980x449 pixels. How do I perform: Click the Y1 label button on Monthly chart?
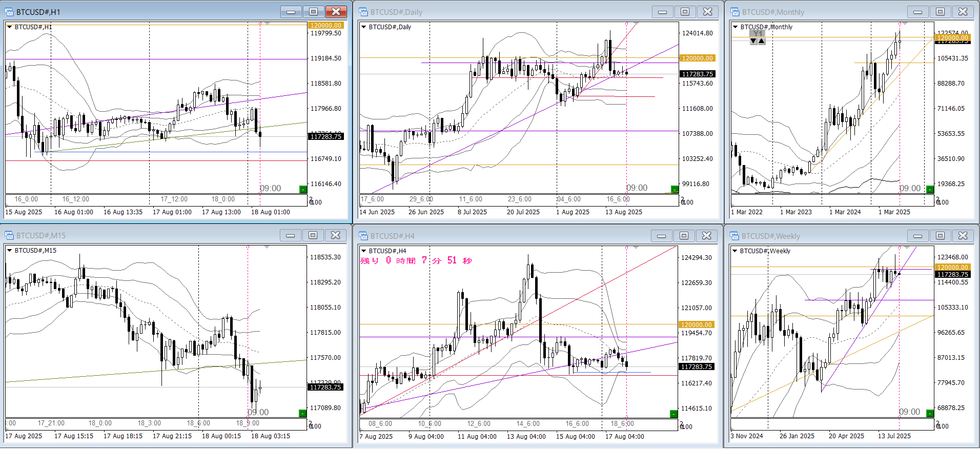click(x=758, y=34)
